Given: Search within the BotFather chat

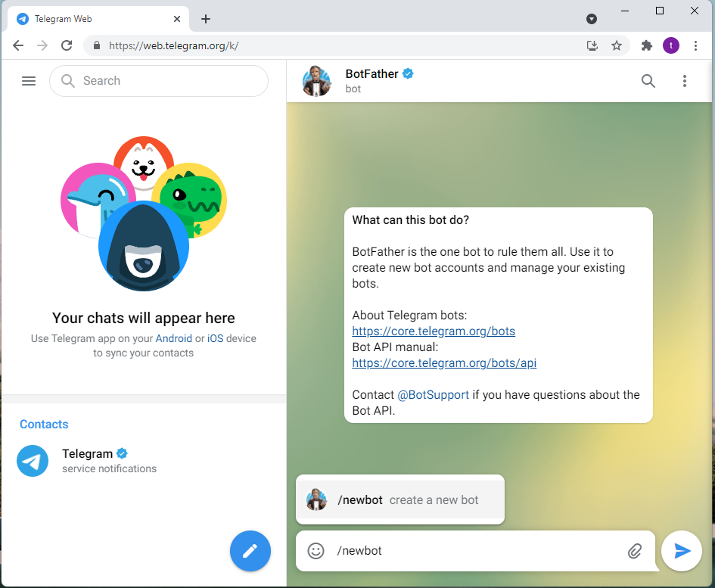Looking at the screenshot, I should click(x=648, y=81).
